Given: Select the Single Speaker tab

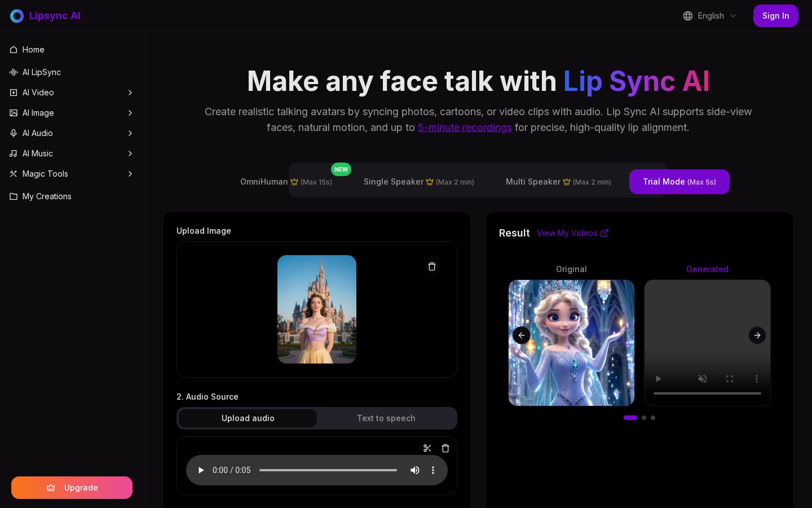Looking at the screenshot, I should click(418, 182).
